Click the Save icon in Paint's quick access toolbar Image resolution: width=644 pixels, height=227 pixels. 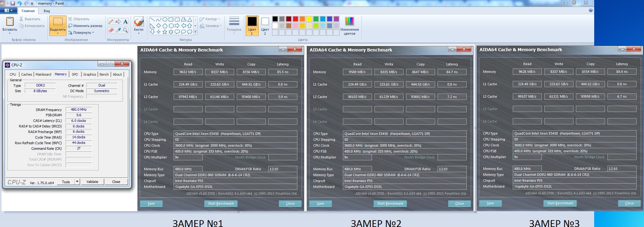[13, 3]
